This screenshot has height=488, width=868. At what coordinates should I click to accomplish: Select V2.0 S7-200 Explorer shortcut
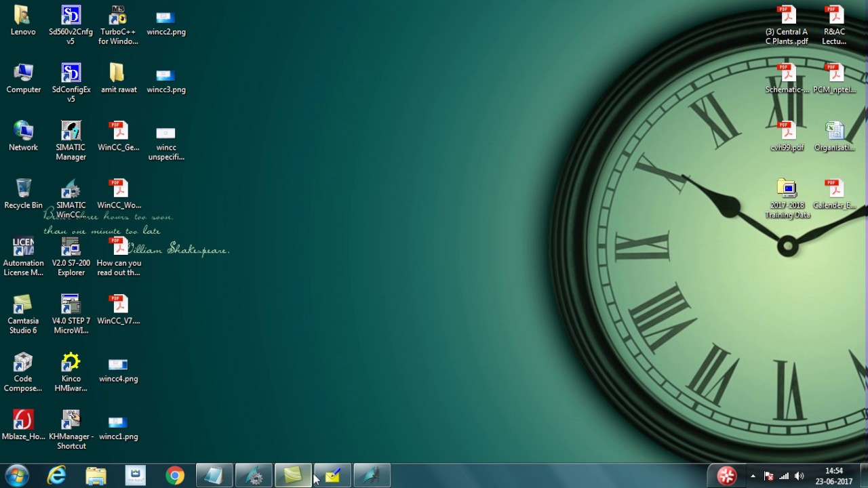pyautogui.click(x=71, y=257)
